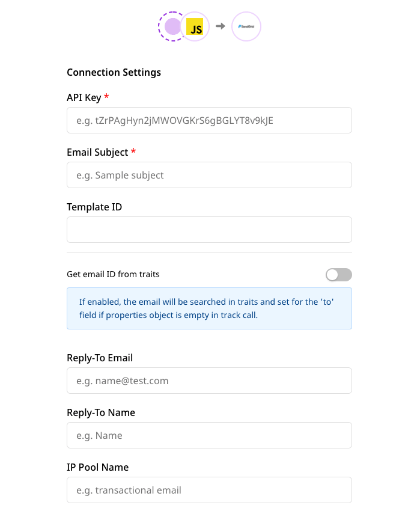This screenshot has width=420, height=514.
Task: Click the IP Pool Name label
Action: [x=98, y=467]
